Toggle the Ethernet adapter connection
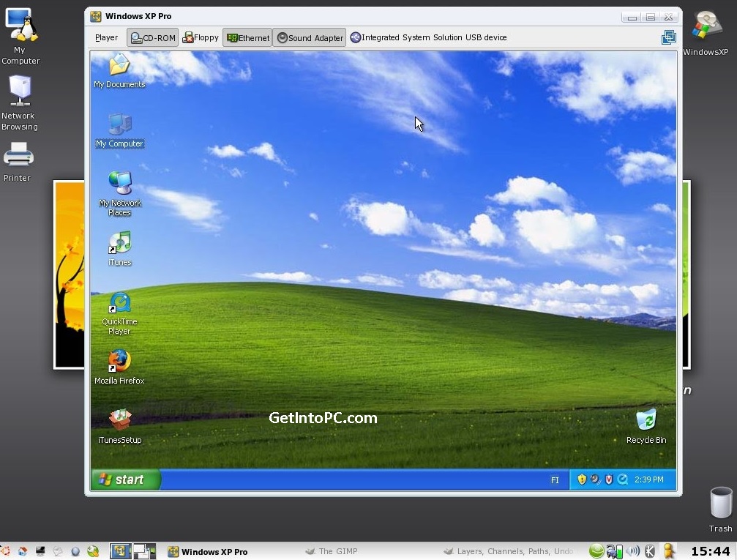 tap(247, 37)
